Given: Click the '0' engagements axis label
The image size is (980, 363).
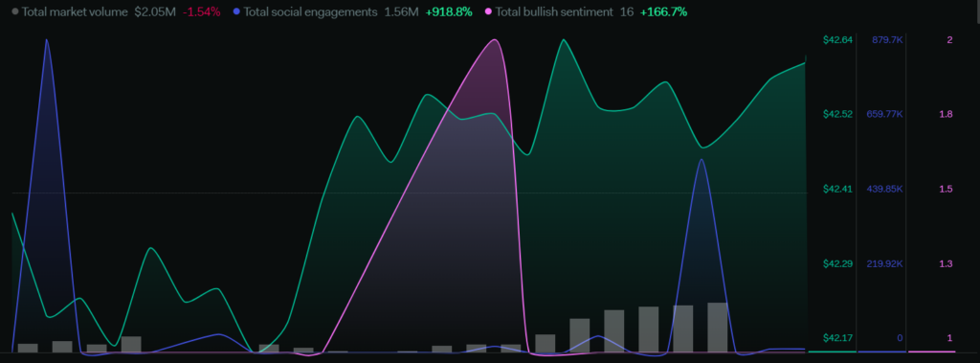Looking at the screenshot, I should pyautogui.click(x=900, y=338).
